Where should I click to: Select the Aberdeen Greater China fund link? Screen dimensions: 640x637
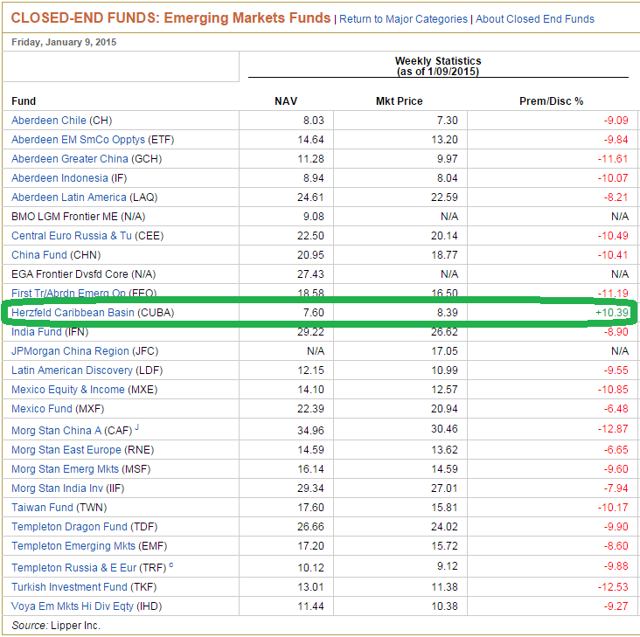[x=70, y=159]
